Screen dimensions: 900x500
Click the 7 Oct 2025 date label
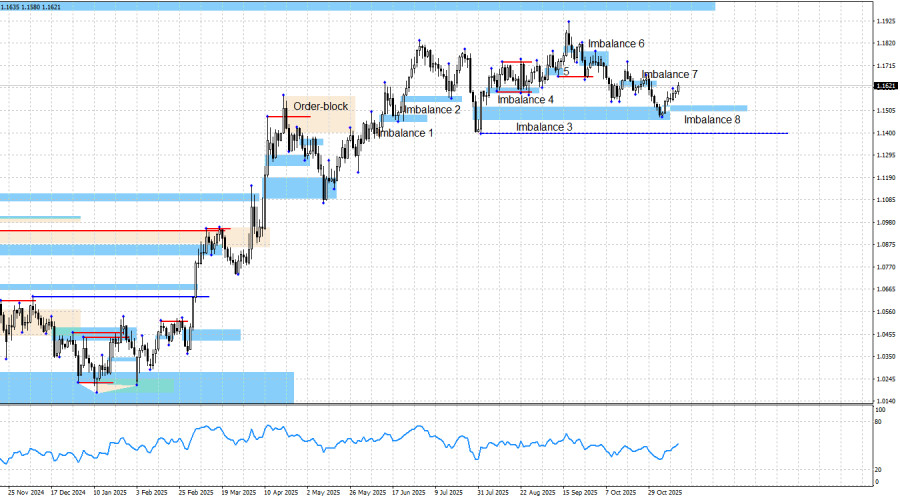coord(620,493)
